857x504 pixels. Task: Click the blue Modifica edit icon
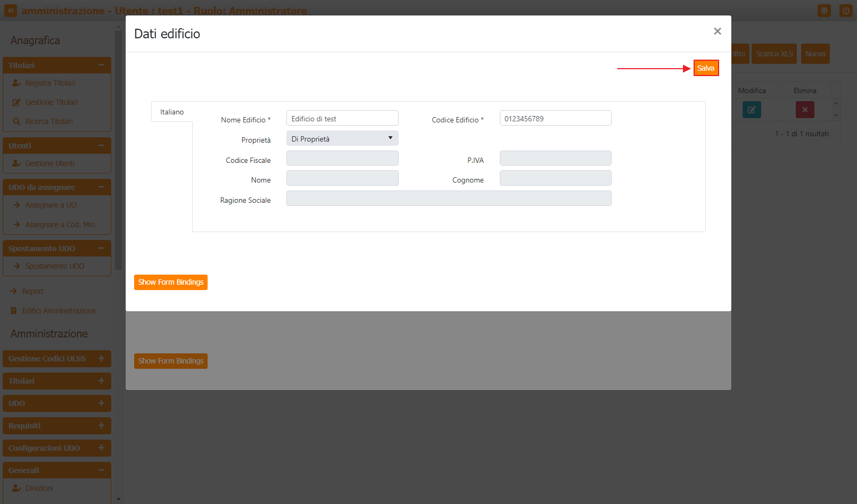pos(752,110)
